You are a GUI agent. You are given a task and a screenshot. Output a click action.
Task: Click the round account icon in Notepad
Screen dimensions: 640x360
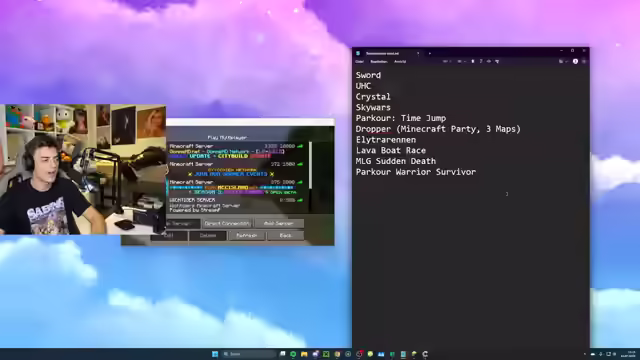(575, 61)
